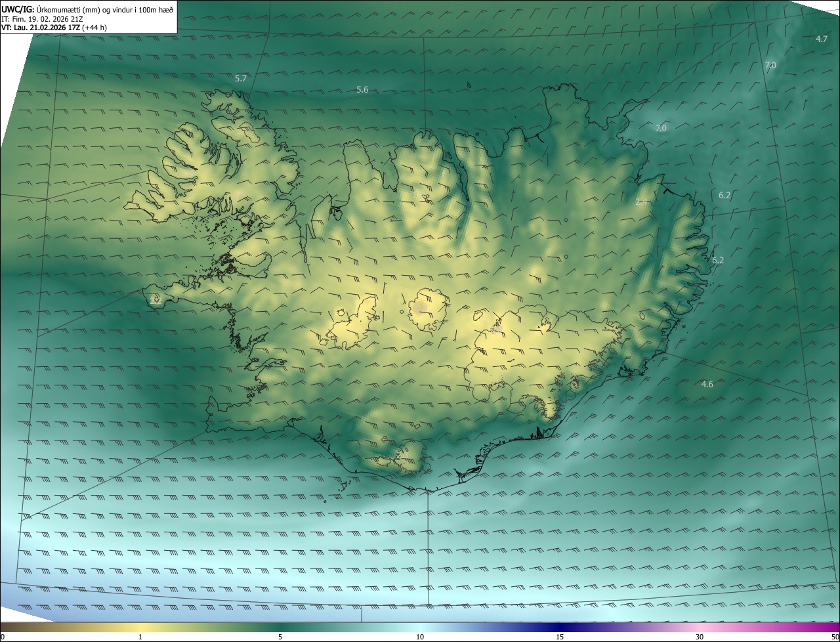Image resolution: width=840 pixels, height=642 pixels.
Task: Click the colour scale tick labelled 15
Action: pyautogui.click(x=560, y=637)
